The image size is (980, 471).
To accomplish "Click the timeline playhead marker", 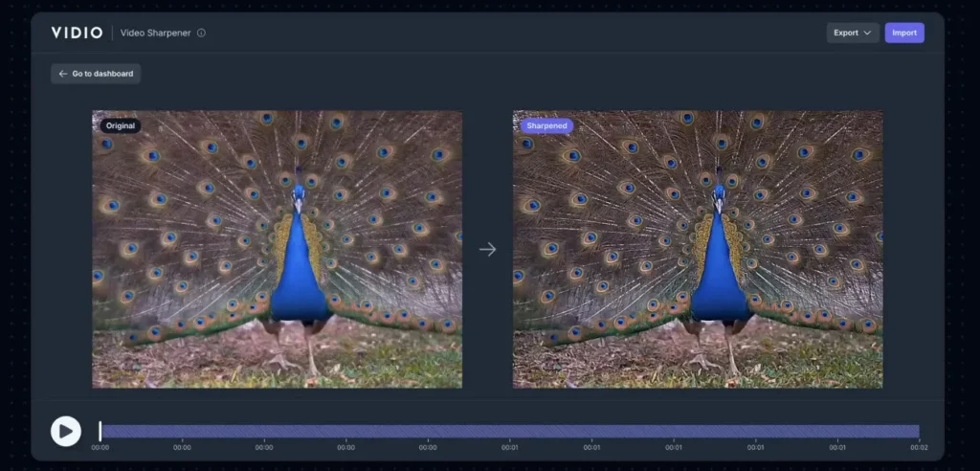I will click(x=100, y=431).
